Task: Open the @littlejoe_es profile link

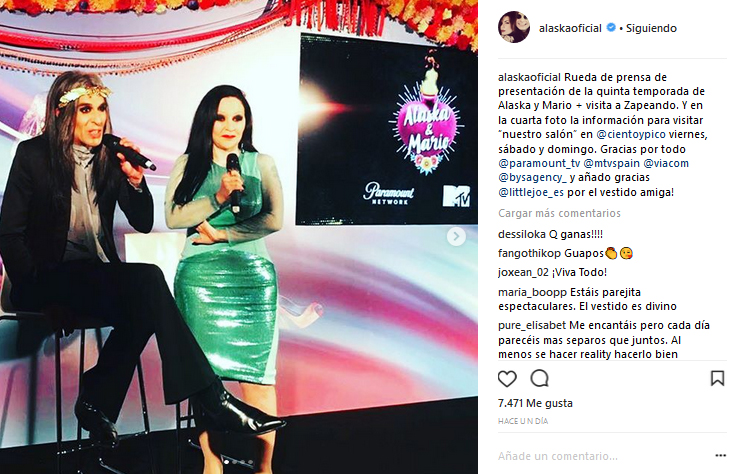Action: pyautogui.click(x=531, y=192)
